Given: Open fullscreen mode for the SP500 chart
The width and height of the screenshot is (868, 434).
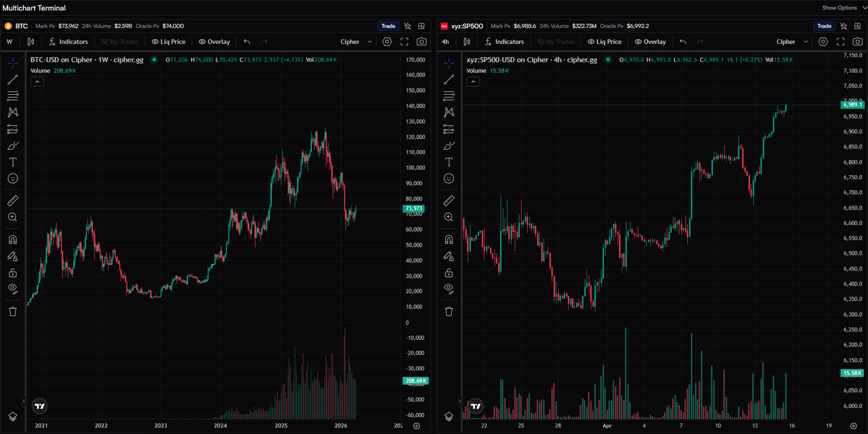Looking at the screenshot, I should [840, 41].
